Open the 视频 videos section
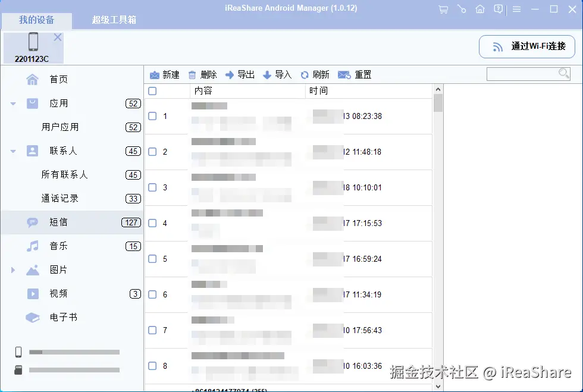The image size is (583, 392). pos(59,293)
